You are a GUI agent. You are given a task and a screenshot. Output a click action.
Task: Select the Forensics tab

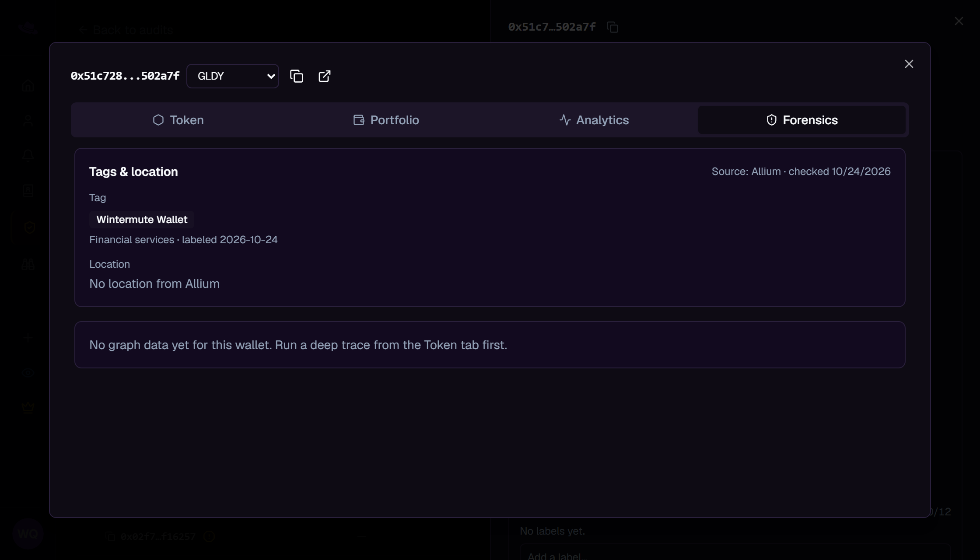pyautogui.click(x=801, y=120)
